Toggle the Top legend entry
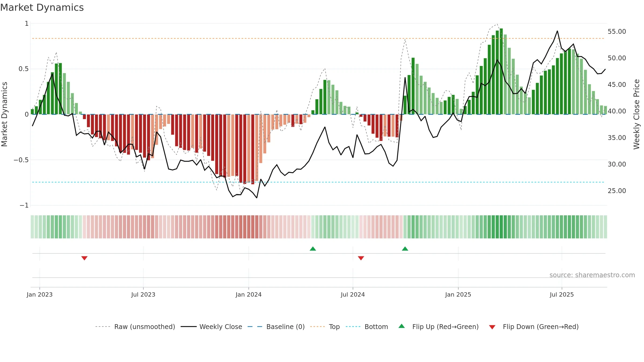Screen dimensions: 644x362 pos(325,327)
